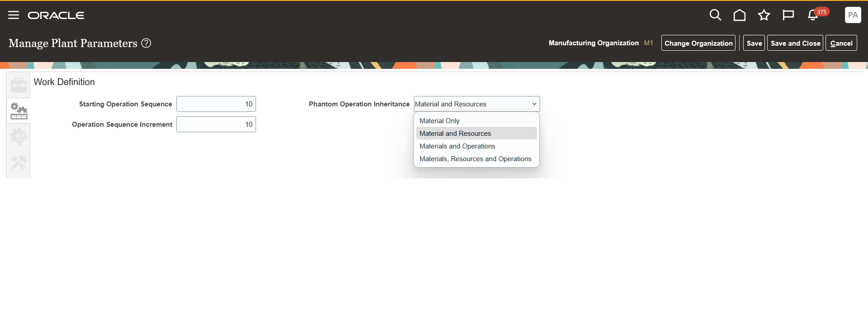Click the Phantom Operation Inheritance label
Viewport: 868px width, 326px height.
pyautogui.click(x=359, y=104)
